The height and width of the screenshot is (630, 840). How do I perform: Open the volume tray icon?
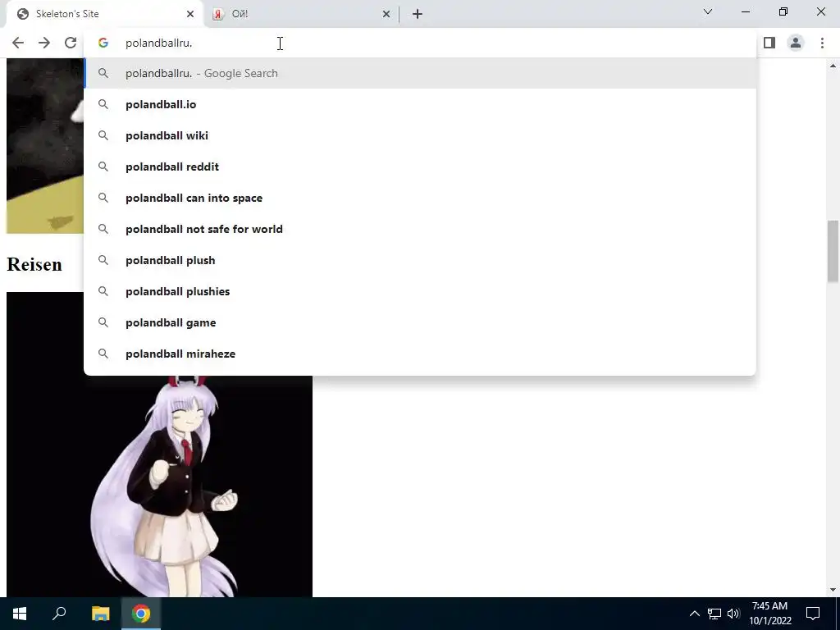coord(733,614)
